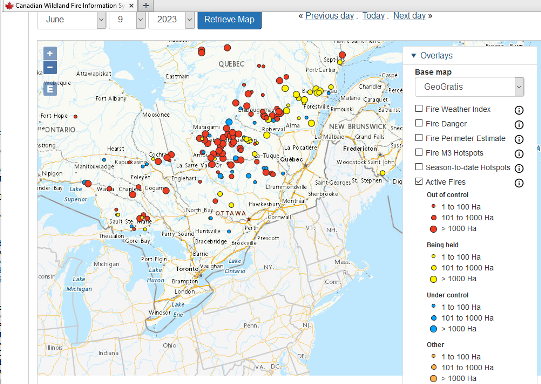Open info icon for Season-to-date Hotspots

[519, 168]
